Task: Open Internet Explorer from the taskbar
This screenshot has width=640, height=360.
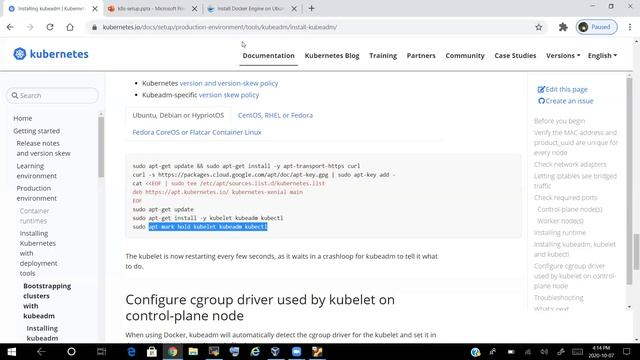Action: point(255,351)
